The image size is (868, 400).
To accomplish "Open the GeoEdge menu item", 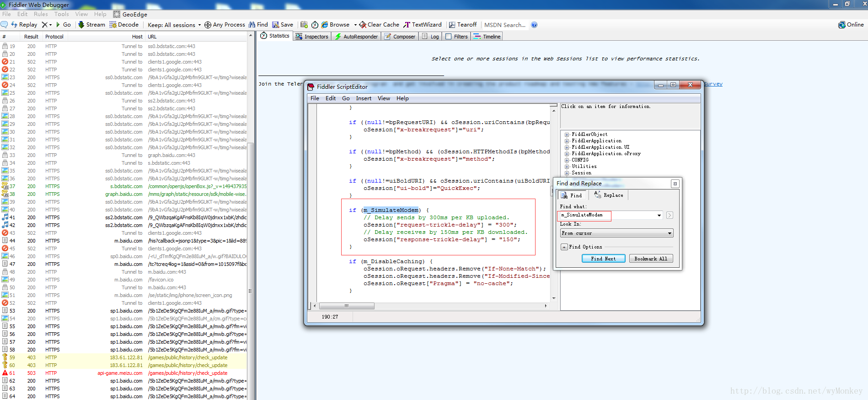I will point(130,14).
